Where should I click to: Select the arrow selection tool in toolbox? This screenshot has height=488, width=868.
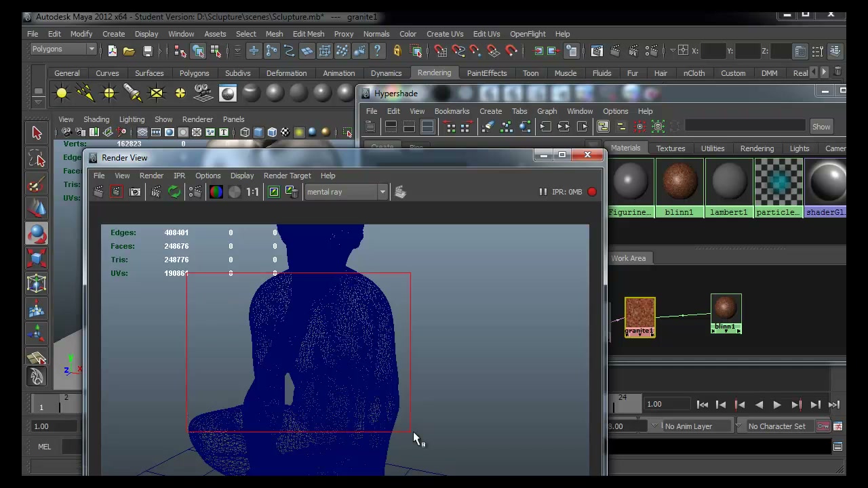[x=37, y=134]
